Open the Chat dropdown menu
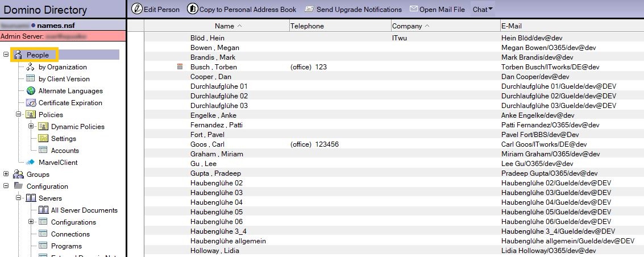The height and width of the screenshot is (257, 644). [x=483, y=9]
